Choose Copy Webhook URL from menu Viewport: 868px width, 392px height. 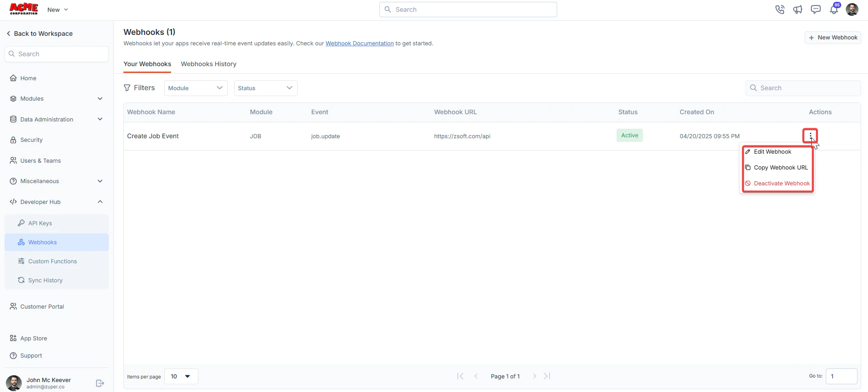[777, 168]
